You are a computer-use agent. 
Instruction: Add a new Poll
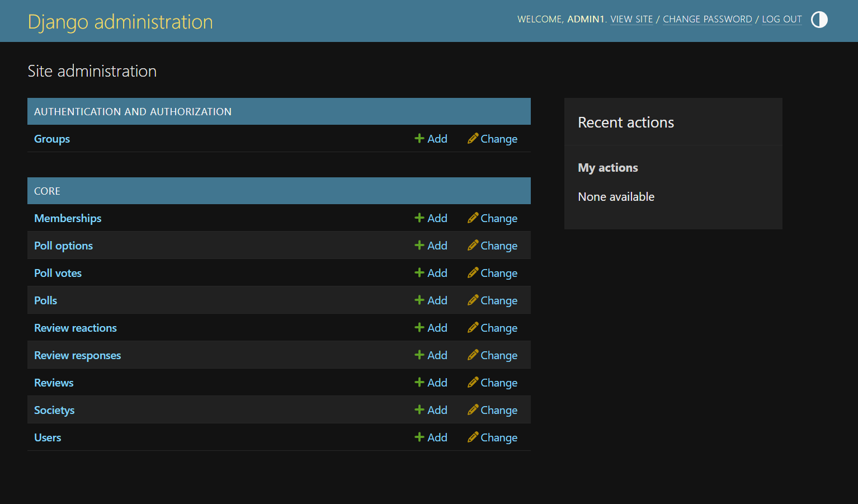[x=431, y=300]
